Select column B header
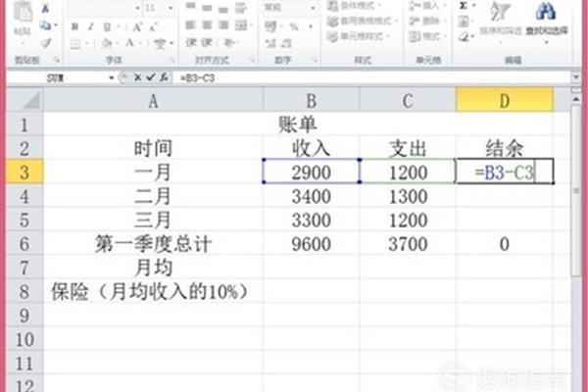588x392 pixels. tap(311, 101)
